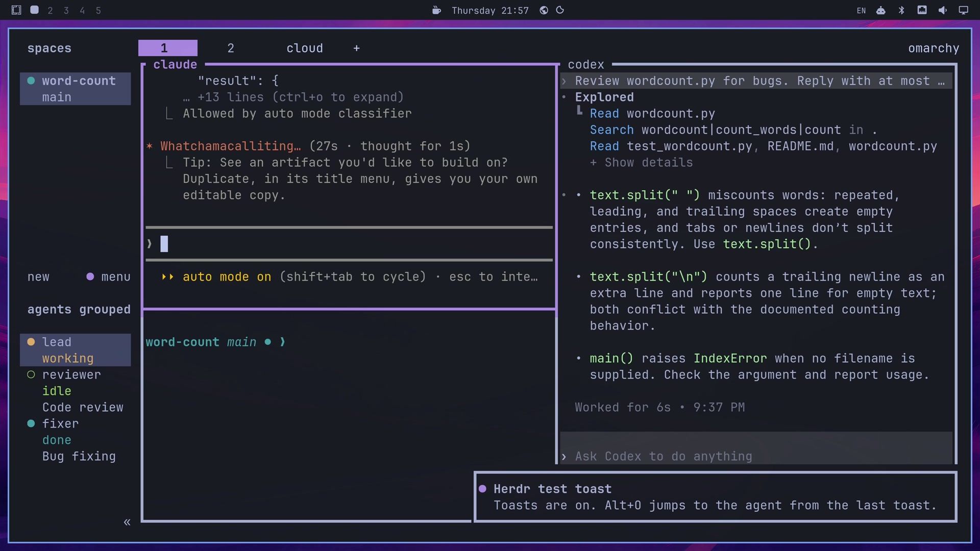Click the circular update icon next to globe

click(560, 10)
